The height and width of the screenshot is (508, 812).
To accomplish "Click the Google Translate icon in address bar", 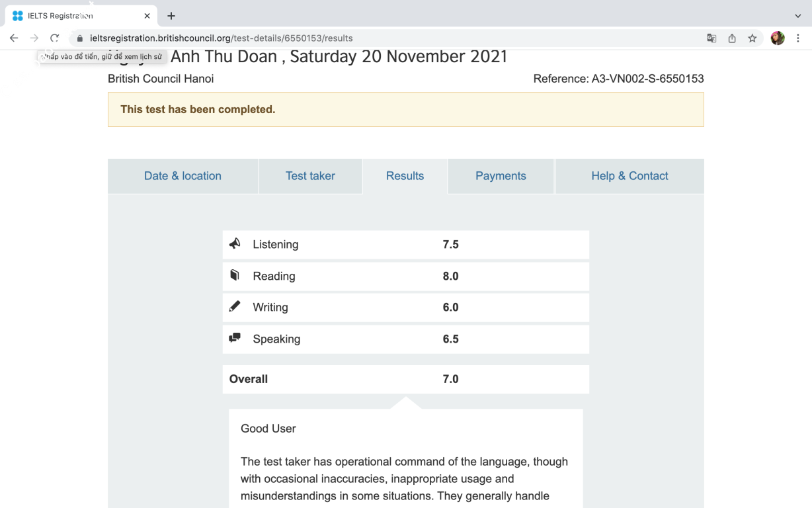I will [711, 38].
